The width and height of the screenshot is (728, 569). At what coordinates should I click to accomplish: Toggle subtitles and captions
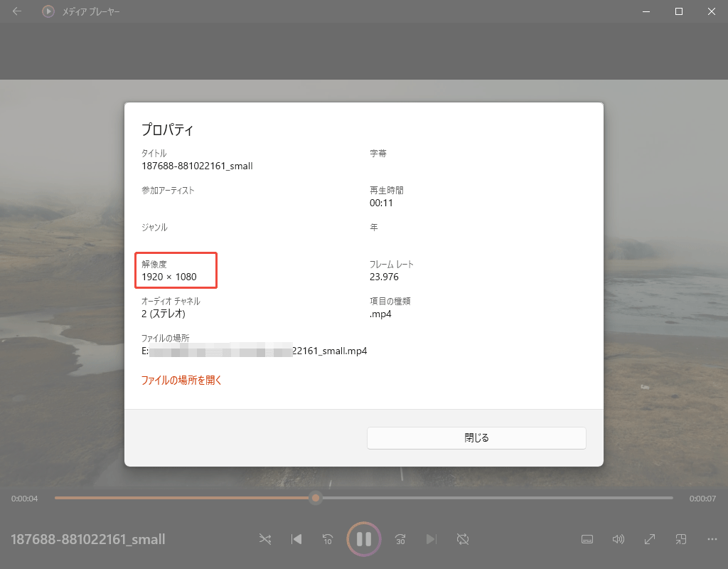click(x=587, y=539)
